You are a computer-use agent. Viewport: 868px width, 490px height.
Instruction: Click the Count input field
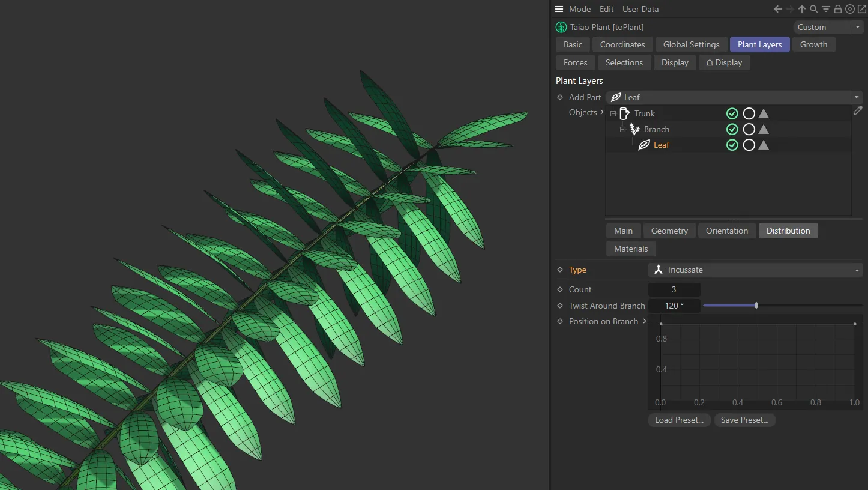pos(674,289)
